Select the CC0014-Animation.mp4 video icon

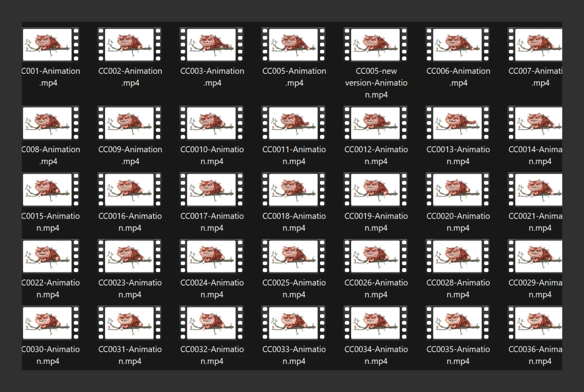click(535, 123)
